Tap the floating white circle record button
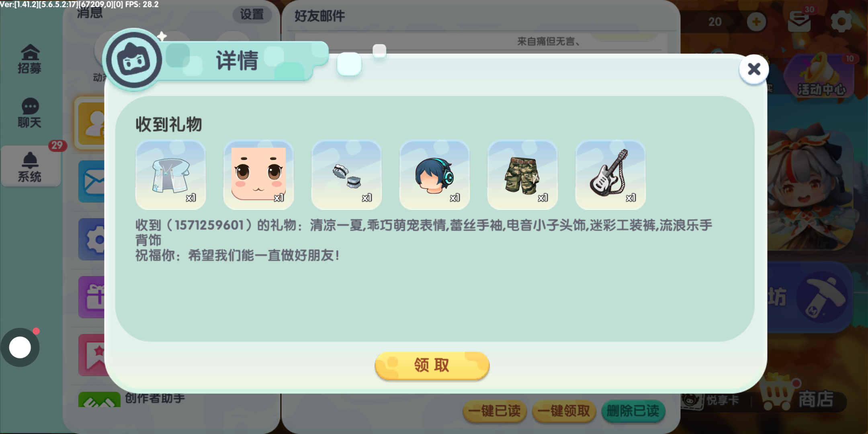 20,348
